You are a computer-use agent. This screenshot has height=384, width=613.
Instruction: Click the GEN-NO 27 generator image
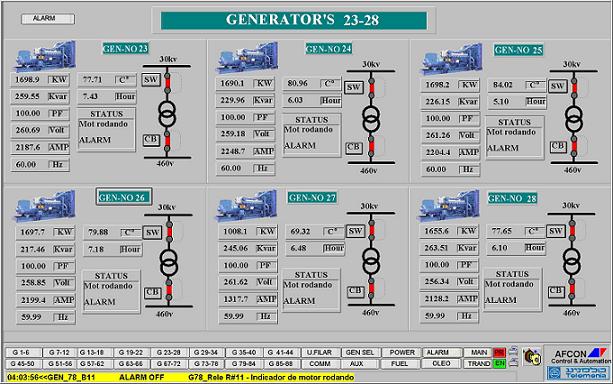tap(247, 206)
